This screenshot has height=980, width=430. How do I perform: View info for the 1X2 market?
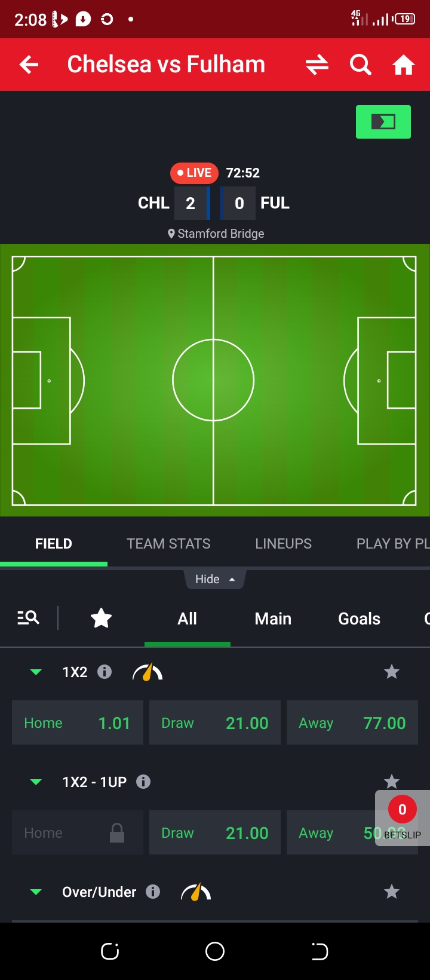[x=105, y=672]
